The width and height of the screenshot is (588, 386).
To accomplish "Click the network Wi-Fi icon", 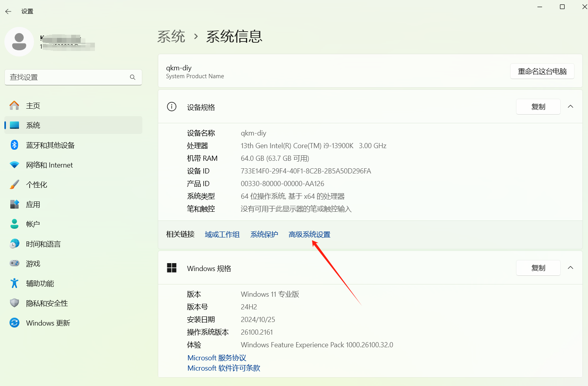I will 14,165.
